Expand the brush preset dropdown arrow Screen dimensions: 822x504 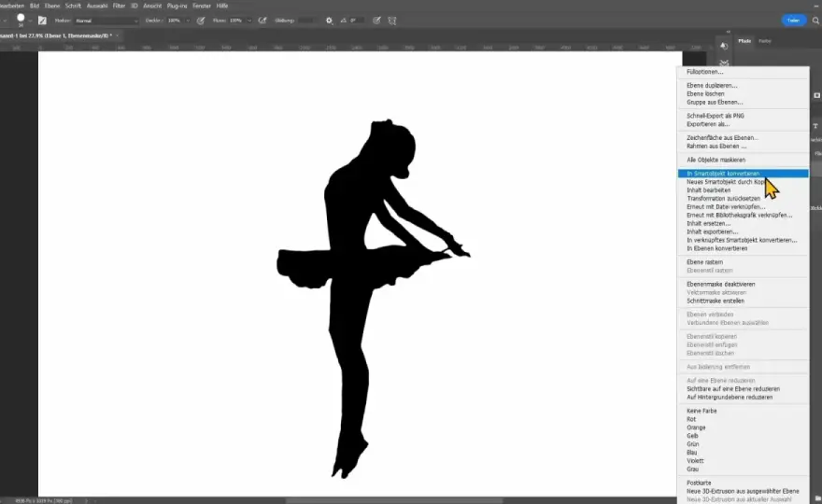[x=31, y=21]
